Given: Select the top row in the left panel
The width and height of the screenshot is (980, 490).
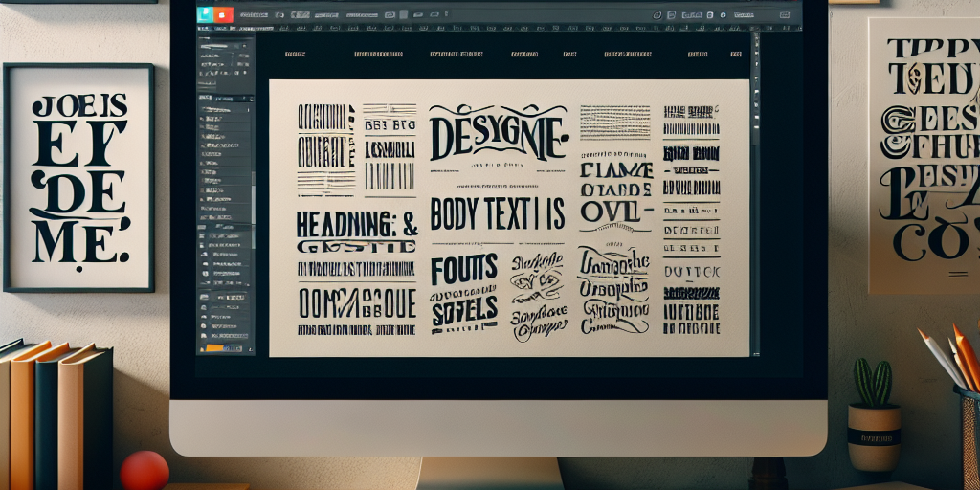Looking at the screenshot, I should (x=225, y=43).
